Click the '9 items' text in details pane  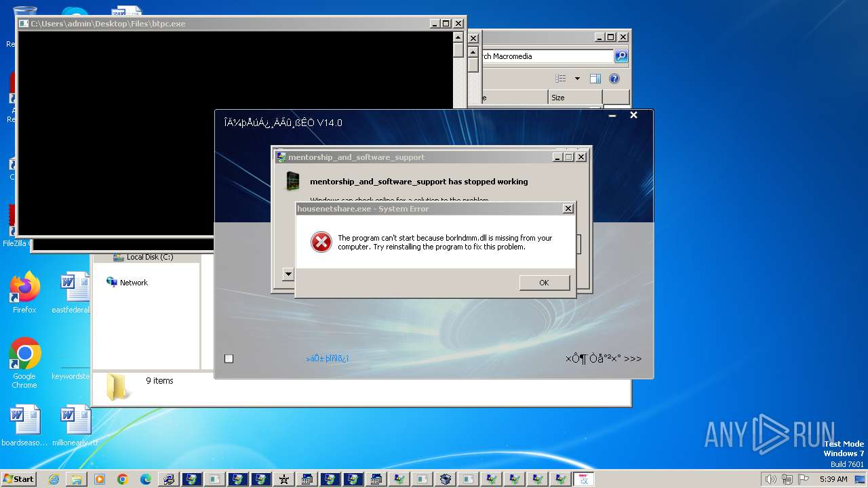pyautogui.click(x=159, y=381)
